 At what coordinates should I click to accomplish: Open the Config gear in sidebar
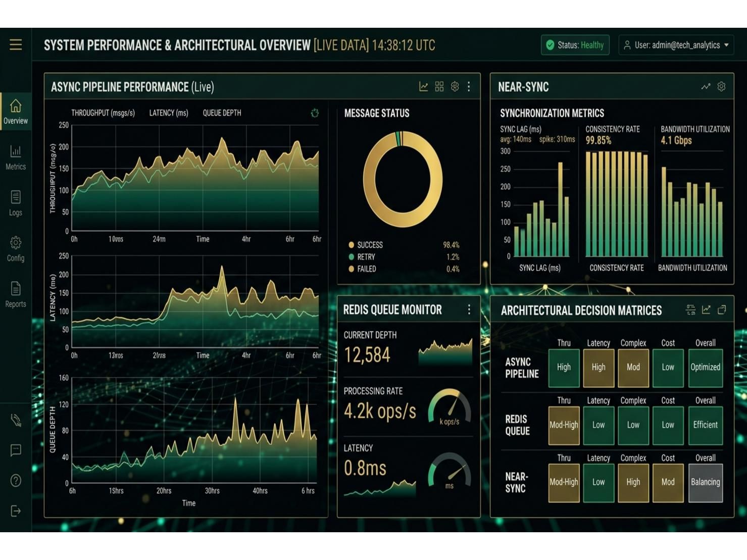coord(16,249)
